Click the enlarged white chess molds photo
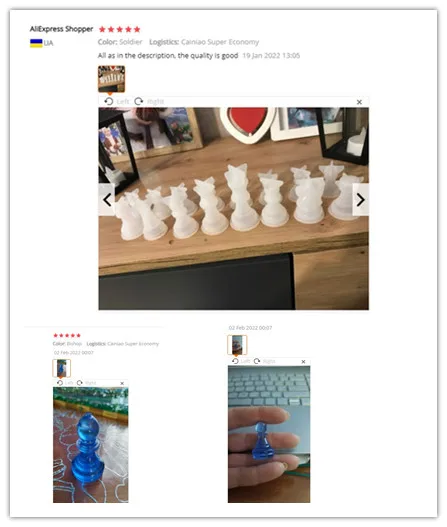The image size is (447, 527). coord(234,208)
